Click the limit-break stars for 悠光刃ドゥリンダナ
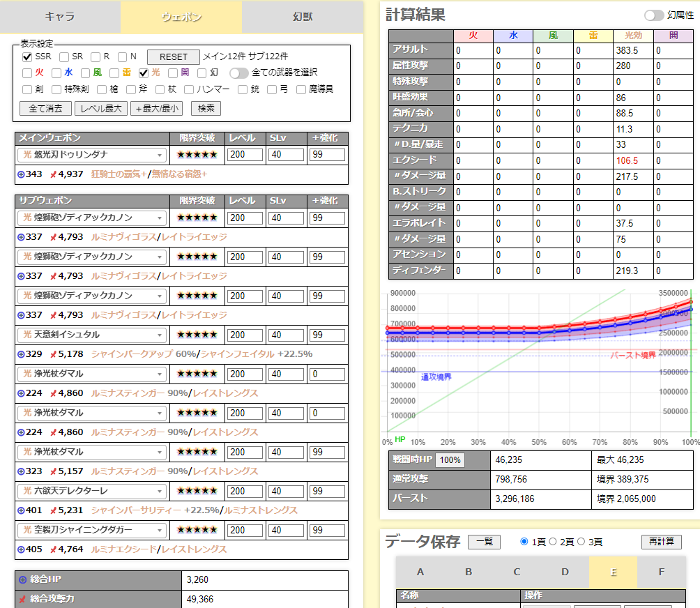The image size is (700, 608). click(197, 154)
